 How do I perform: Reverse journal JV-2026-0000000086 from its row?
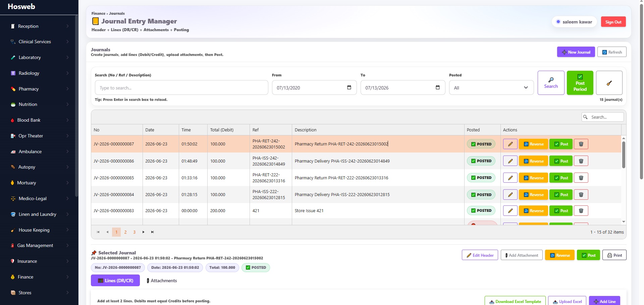point(533,161)
